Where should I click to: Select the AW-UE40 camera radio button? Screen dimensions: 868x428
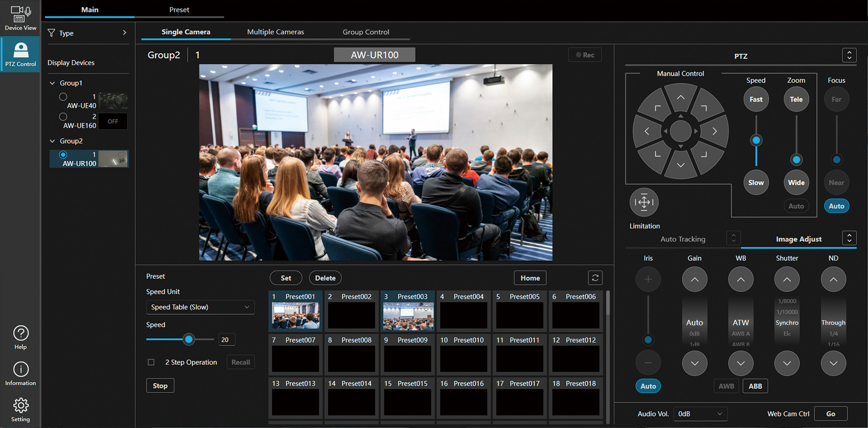(x=63, y=97)
